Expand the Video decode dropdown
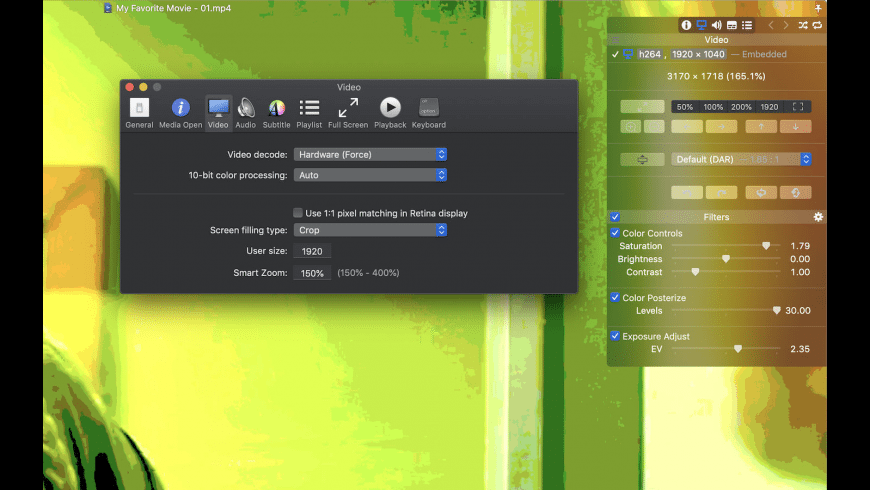The height and width of the screenshot is (490, 870). point(370,154)
